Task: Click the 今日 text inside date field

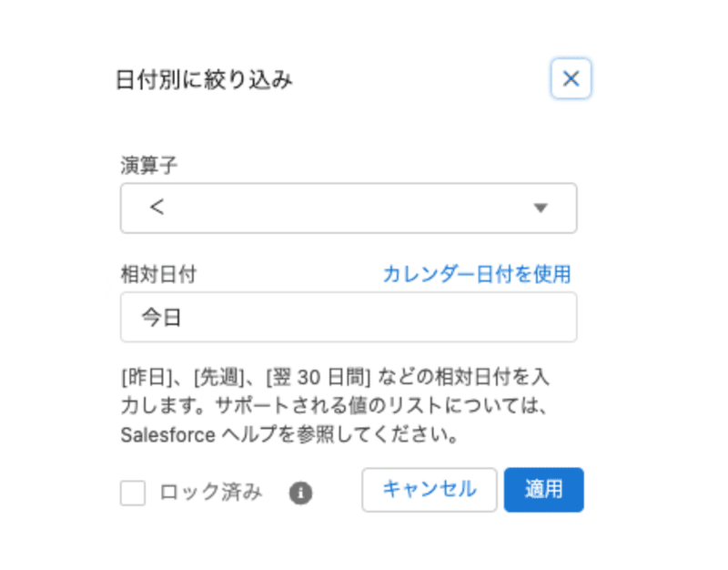Action: (161, 318)
